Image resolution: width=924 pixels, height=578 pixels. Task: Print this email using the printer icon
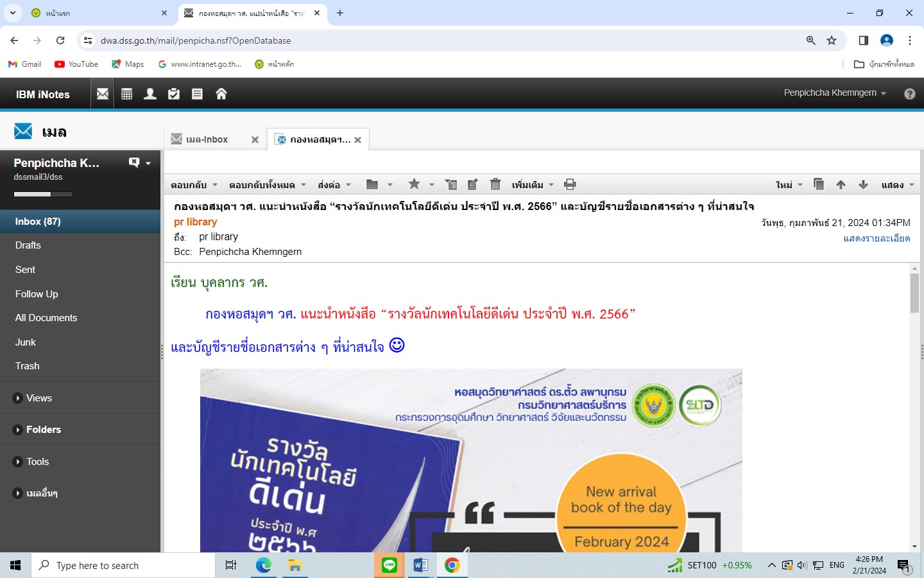(x=570, y=184)
